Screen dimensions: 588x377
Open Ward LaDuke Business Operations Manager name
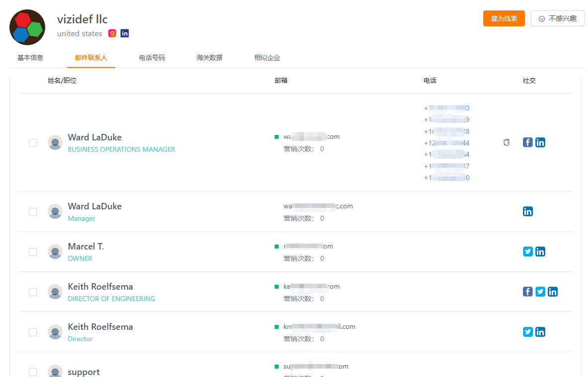coord(94,137)
